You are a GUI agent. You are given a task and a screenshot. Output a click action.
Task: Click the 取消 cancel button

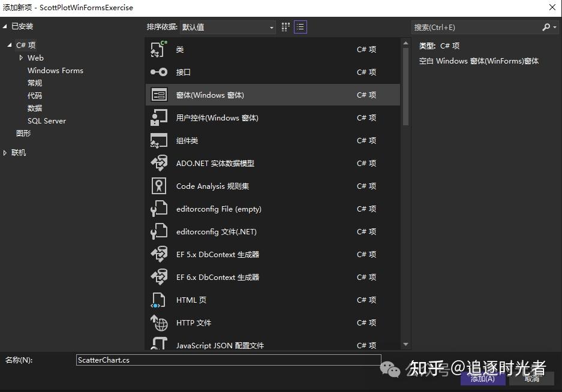[x=533, y=378]
